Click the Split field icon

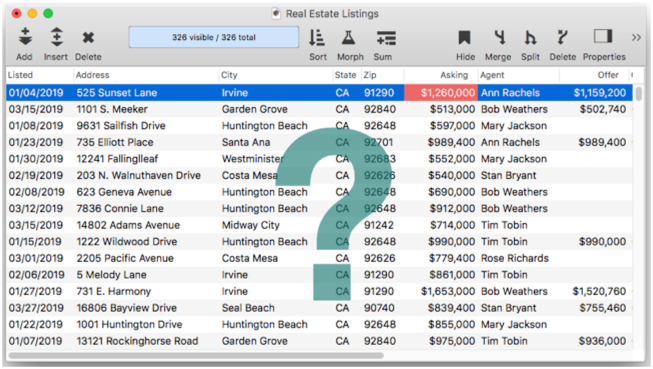(530, 37)
